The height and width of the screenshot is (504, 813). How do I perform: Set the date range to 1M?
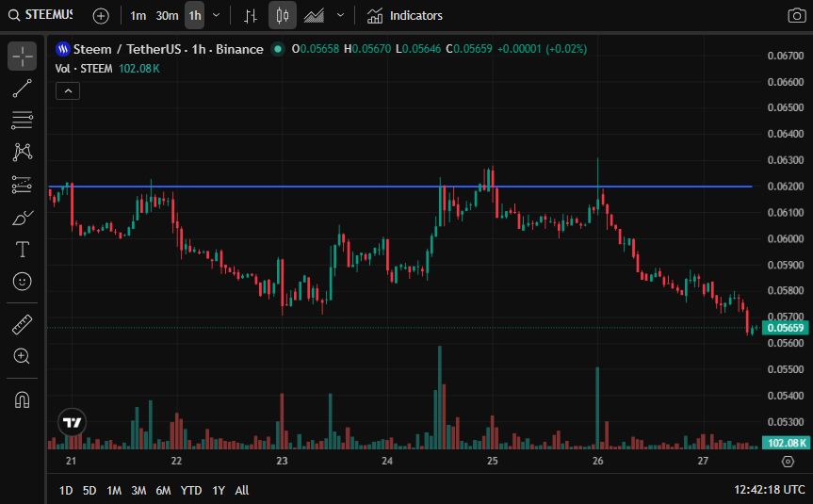click(114, 490)
